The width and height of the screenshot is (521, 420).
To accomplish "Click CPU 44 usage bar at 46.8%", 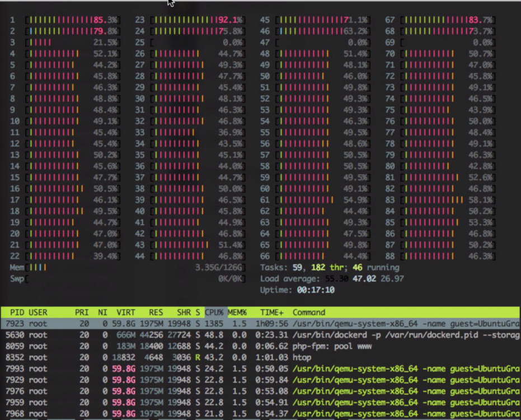I will [198, 256].
